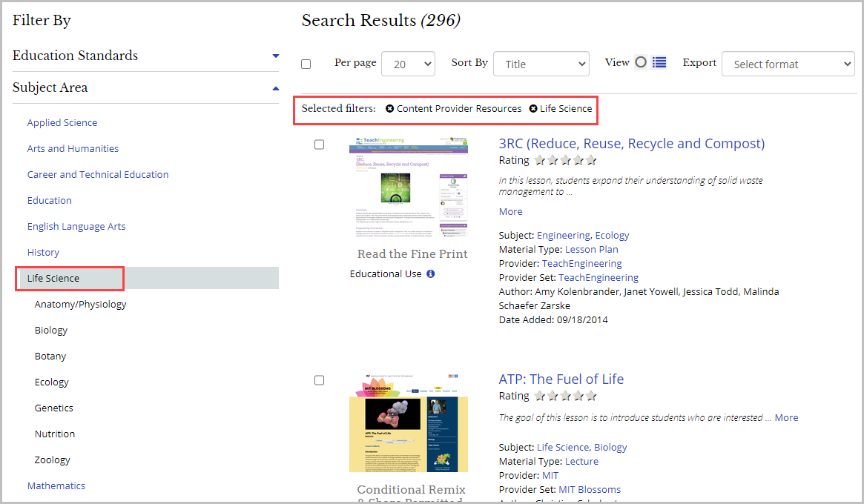864x504 pixels.
Task: Rate 3RC resource using its stars
Action: 565,160
